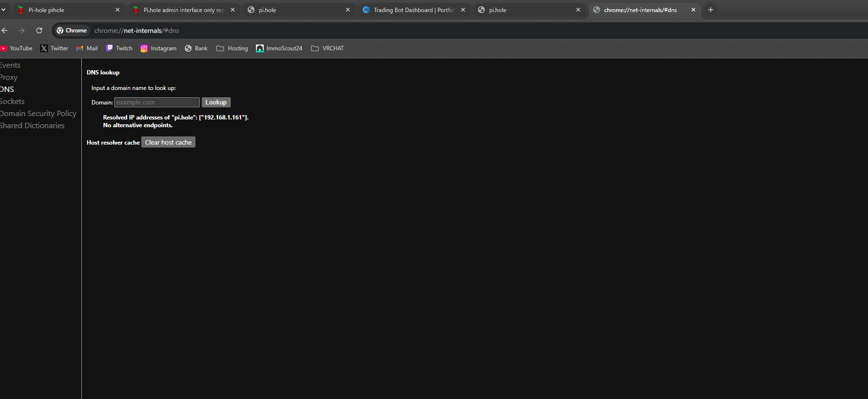Screen dimensions: 868x399
Task: Click the address bar URL
Action: click(x=136, y=30)
